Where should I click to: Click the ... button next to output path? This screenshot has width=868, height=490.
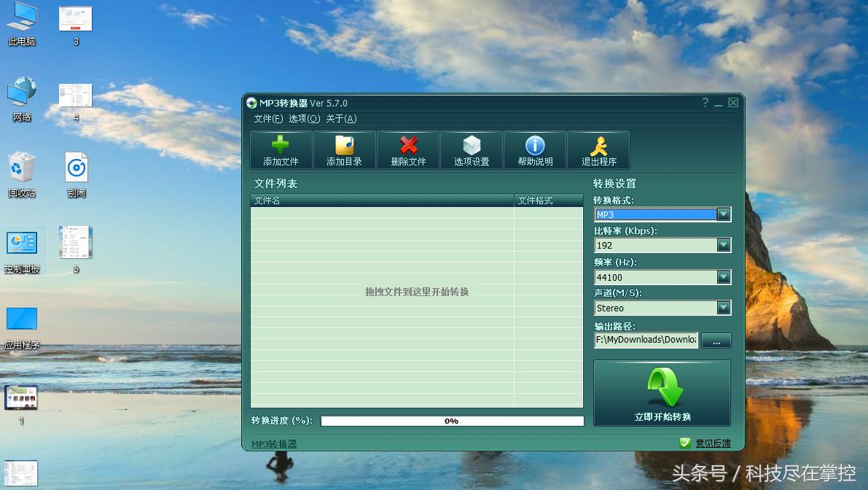coord(716,341)
